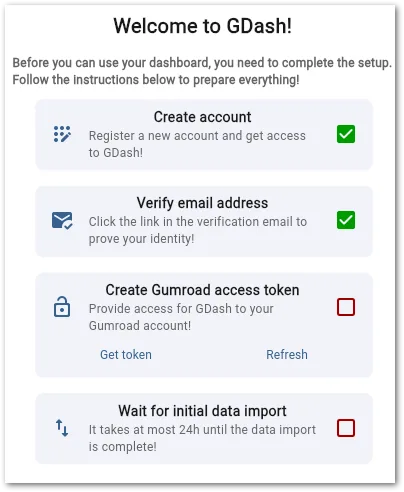Click the 'Click the link in the verification email' text

[198, 230]
